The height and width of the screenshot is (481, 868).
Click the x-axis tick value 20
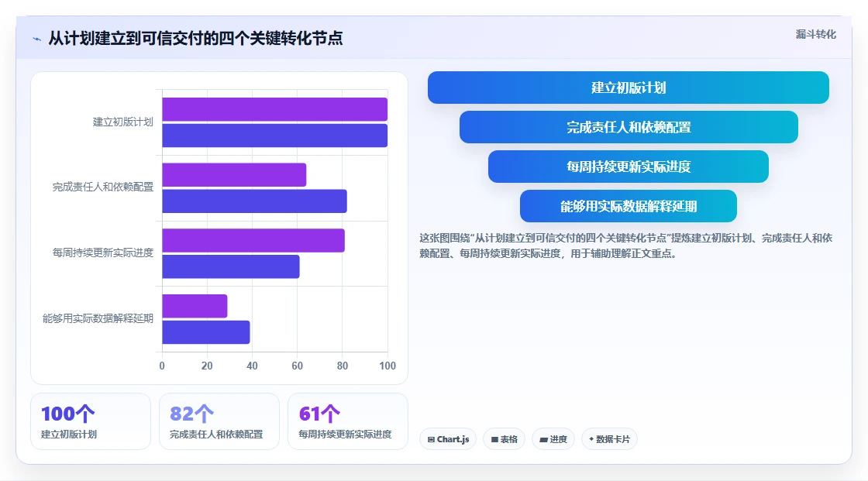click(x=207, y=366)
